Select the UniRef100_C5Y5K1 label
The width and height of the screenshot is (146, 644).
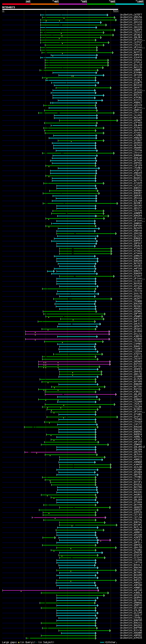tap(131, 618)
